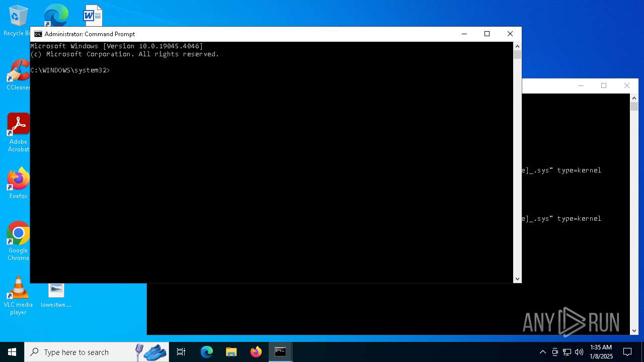Maximize the Administrator Command Prompt window

coord(487,34)
